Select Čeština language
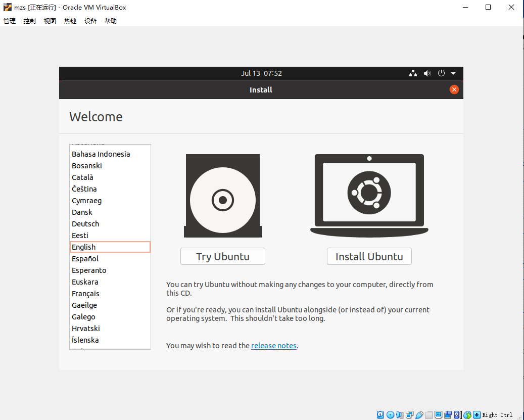 [x=110, y=189]
